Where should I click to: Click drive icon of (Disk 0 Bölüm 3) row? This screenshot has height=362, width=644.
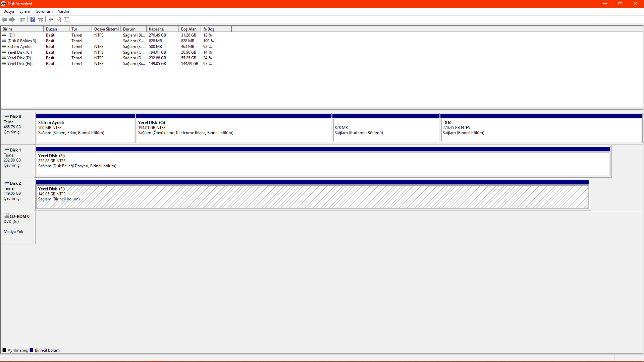pyautogui.click(x=4, y=41)
